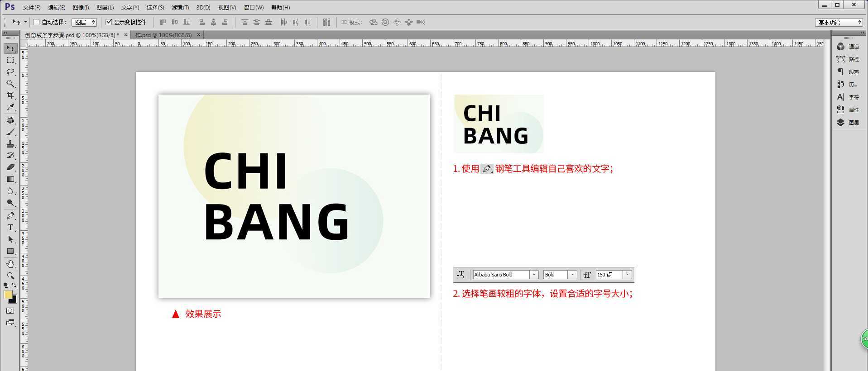Click the Character panel button
This screenshot has width=868, height=371.
coord(841,97)
